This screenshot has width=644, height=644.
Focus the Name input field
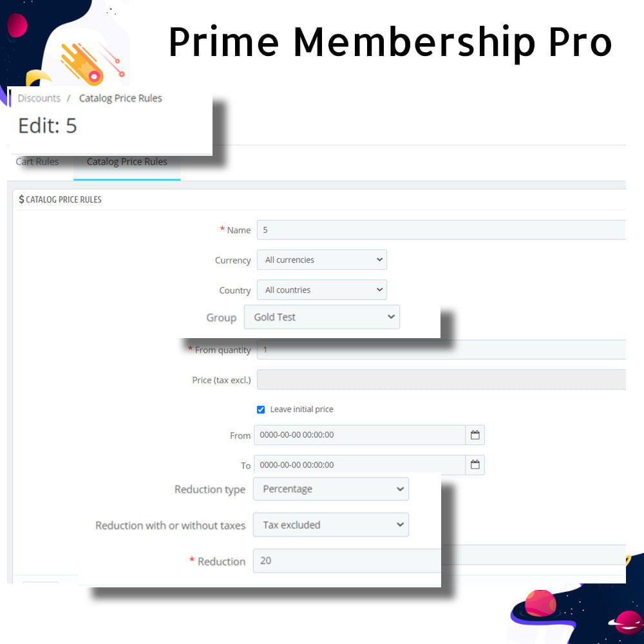pyautogui.click(x=441, y=230)
